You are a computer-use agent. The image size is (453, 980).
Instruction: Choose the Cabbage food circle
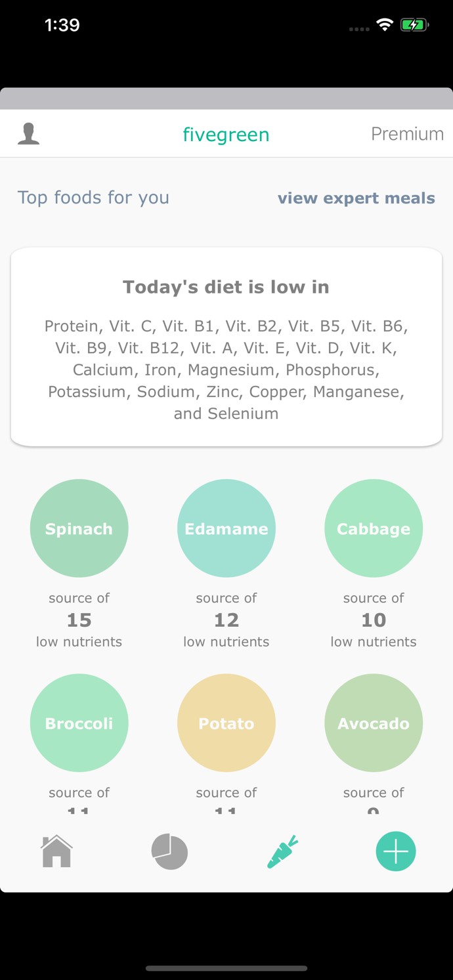point(374,528)
